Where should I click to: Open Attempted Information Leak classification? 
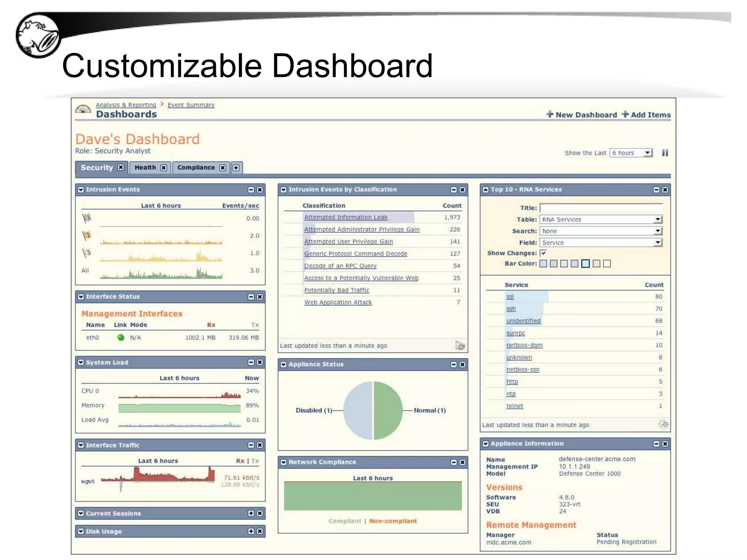coord(346,217)
